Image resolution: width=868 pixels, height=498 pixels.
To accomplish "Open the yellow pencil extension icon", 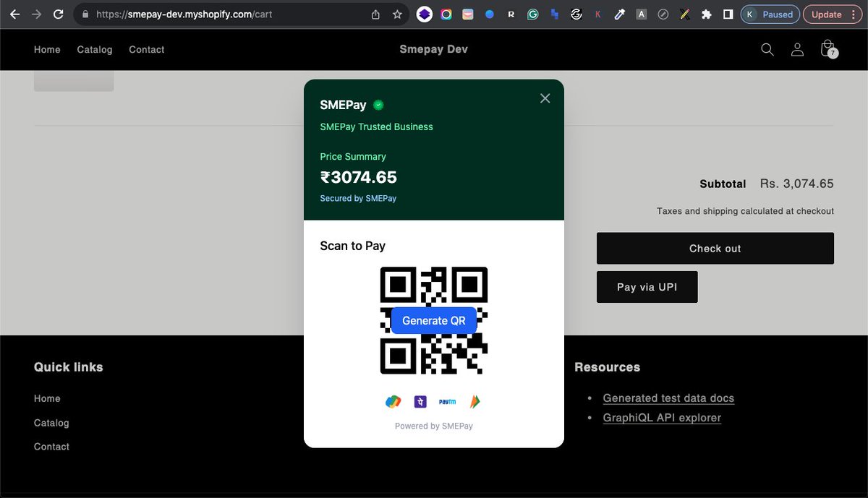I will (684, 14).
